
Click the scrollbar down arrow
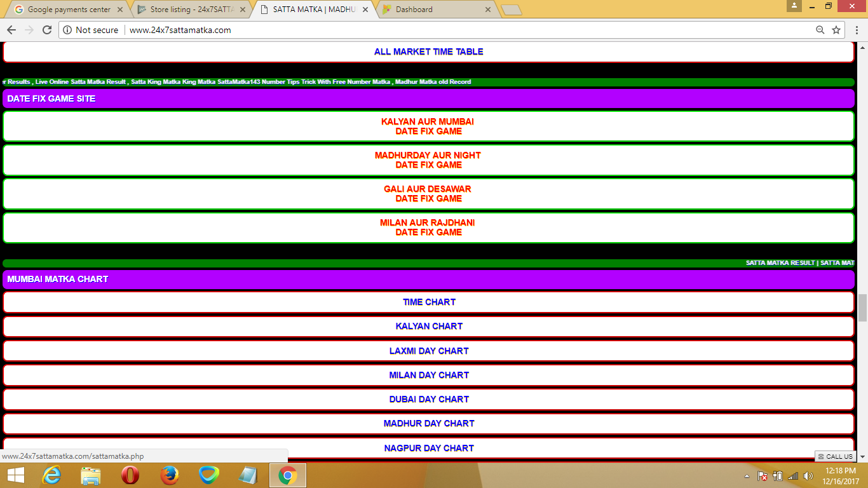tap(862, 457)
